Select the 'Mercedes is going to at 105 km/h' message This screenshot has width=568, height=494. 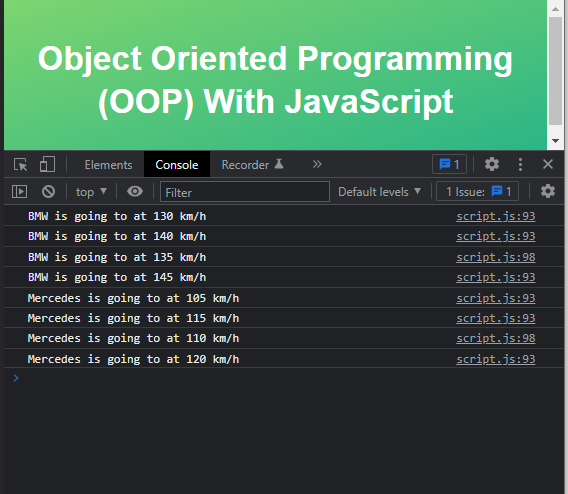pyautogui.click(x=133, y=298)
